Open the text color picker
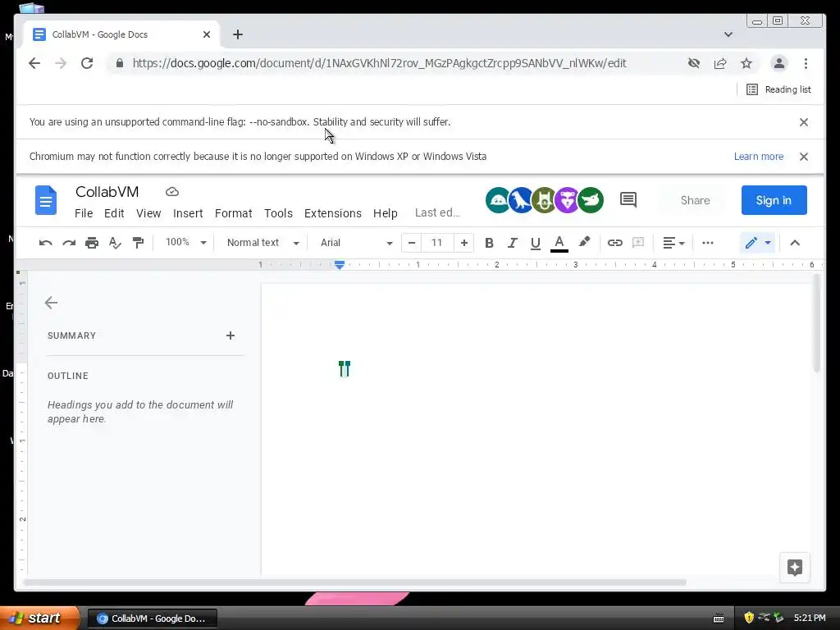Screen dimensions: 840x630 pos(559,243)
